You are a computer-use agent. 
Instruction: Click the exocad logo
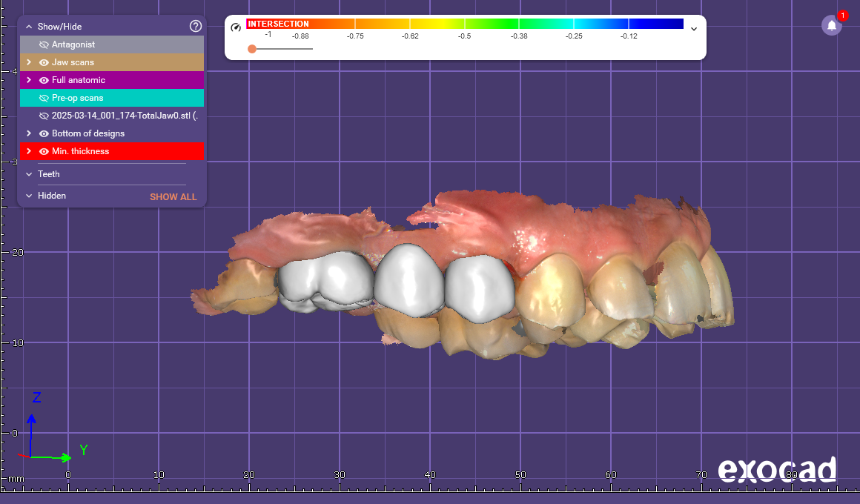coord(776,470)
